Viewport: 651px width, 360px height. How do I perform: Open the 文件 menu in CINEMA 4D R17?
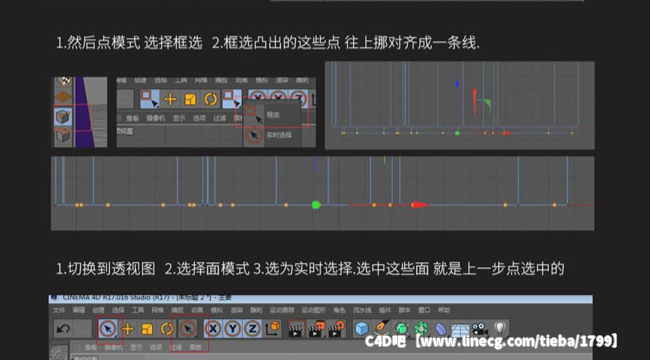tap(59, 310)
